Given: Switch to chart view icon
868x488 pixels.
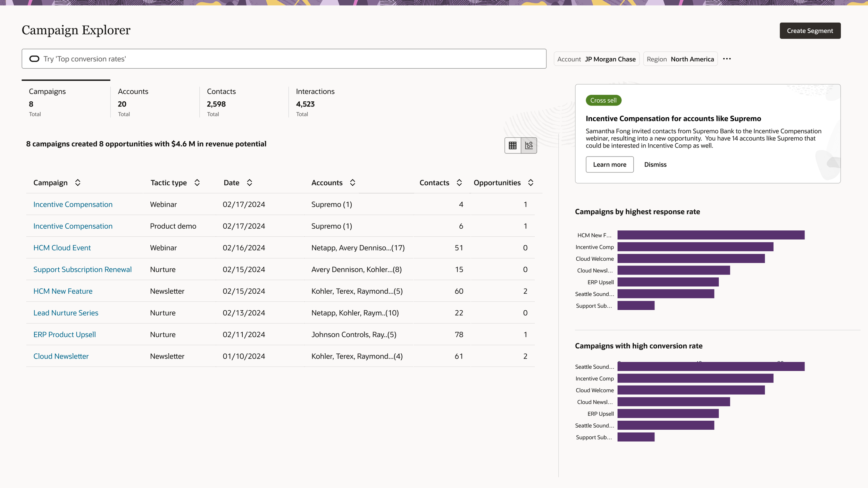Looking at the screenshot, I should 529,145.
